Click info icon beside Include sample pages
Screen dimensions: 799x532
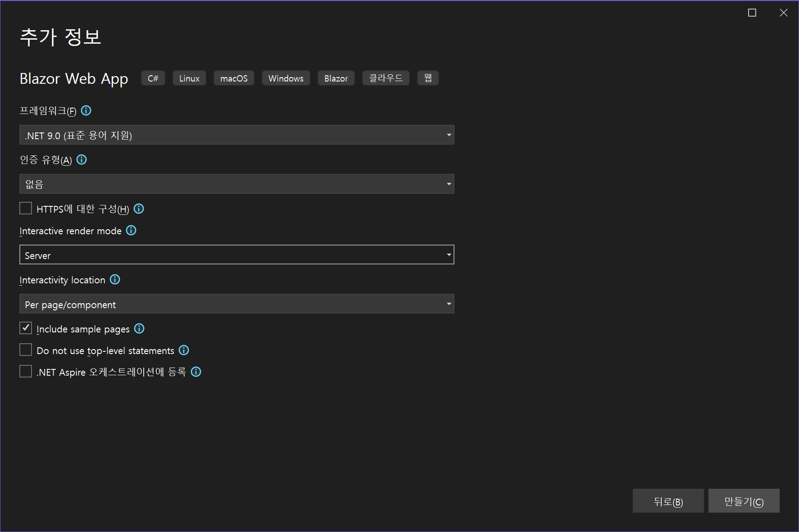click(x=139, y=328)
